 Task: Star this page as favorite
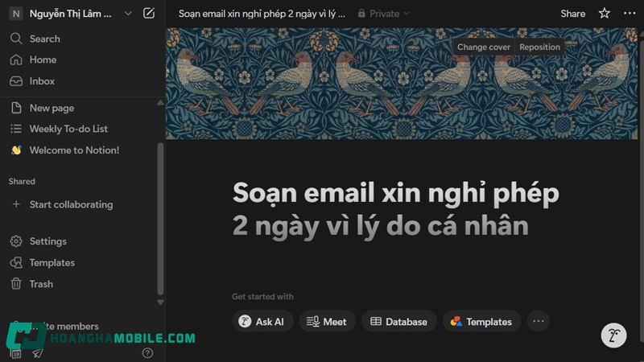(605, 13)
